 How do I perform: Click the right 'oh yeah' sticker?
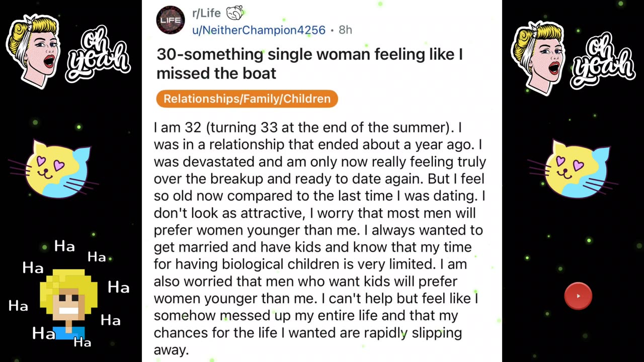coord(603,59)
